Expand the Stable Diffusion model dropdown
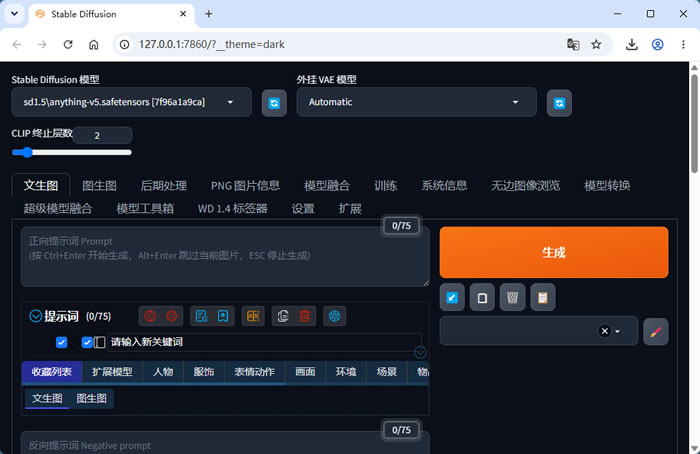This screenshot has height=454, width=700. point(131,102)
